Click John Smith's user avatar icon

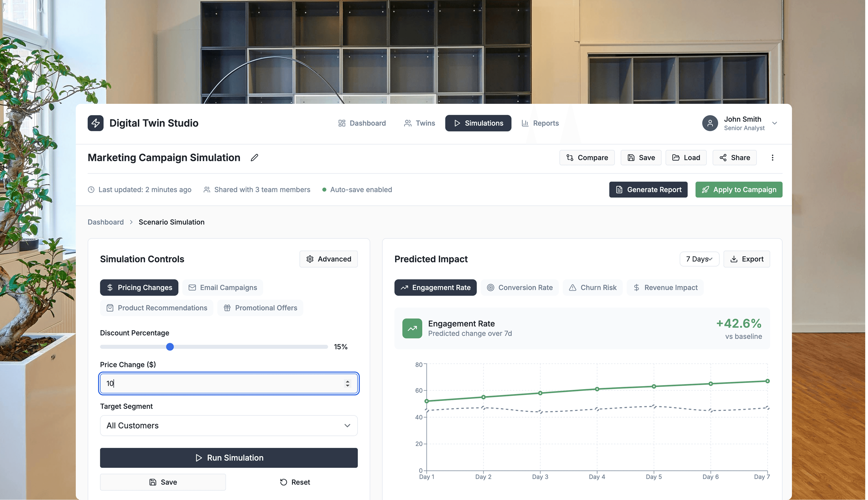tap(710, 123)
